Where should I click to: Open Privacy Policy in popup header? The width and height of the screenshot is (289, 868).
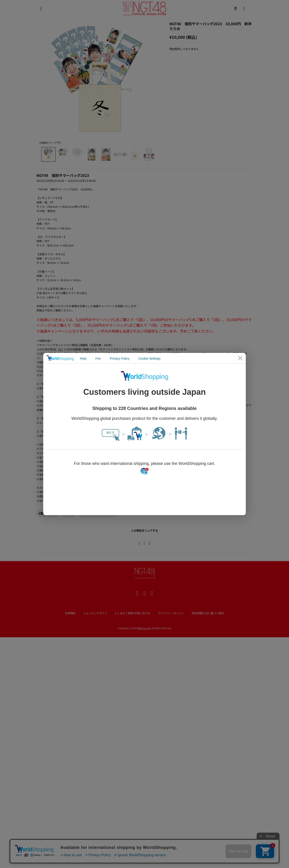pyautogui.click(x=120, y=359)
